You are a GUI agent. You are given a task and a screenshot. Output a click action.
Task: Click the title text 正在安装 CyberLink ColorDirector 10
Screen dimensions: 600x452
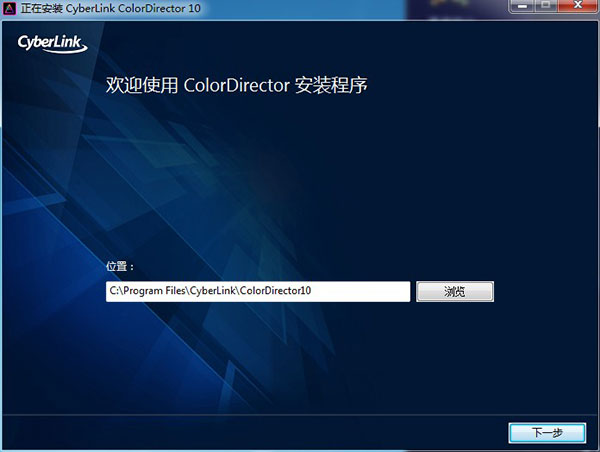pyautogui.click(x=111, y=8)
